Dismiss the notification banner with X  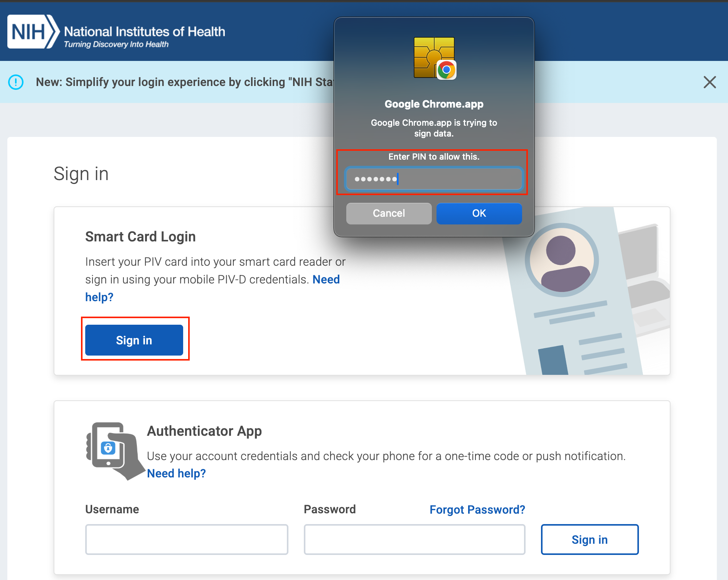[709, 82]
